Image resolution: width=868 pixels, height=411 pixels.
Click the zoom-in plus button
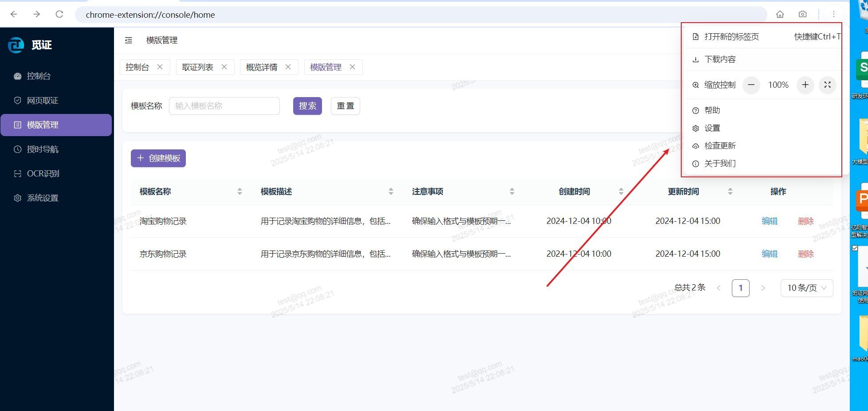point(805,85)
